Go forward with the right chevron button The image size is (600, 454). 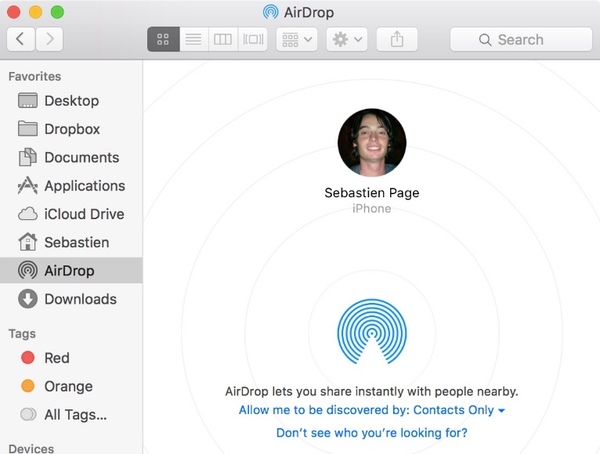(49, 39)
